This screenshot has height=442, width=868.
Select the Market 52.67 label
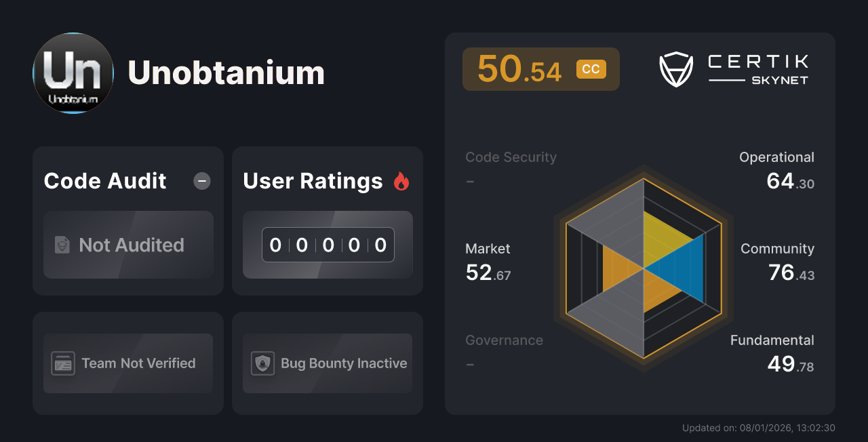488,261
